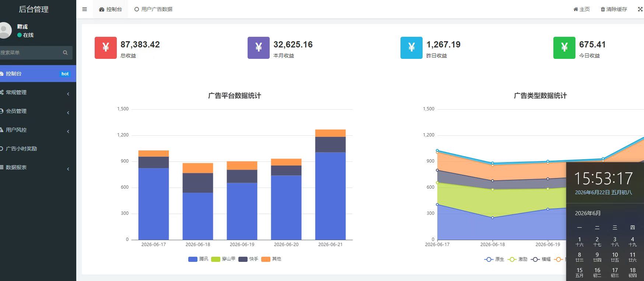
Task: Click the 2026-06-20 label under bar chart
Action: pos(286,245)
